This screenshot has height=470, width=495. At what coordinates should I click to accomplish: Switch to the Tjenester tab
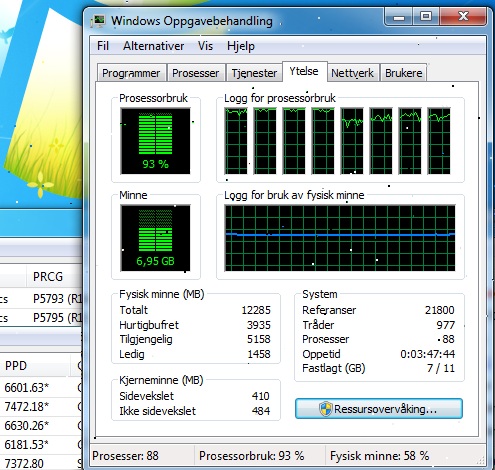(x=254, y=73)
